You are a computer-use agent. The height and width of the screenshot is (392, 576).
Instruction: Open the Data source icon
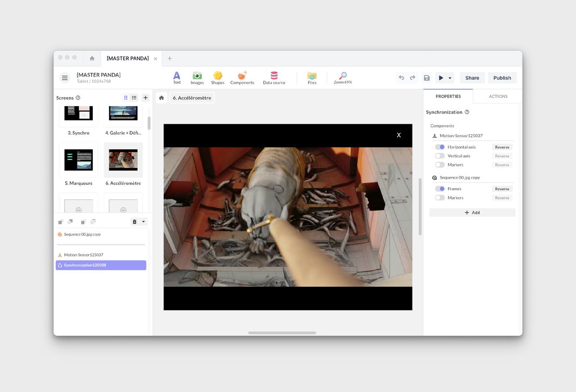[274, 76]
